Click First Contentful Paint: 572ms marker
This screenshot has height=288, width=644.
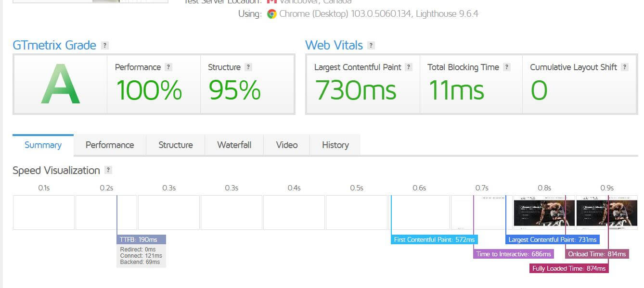434,239
